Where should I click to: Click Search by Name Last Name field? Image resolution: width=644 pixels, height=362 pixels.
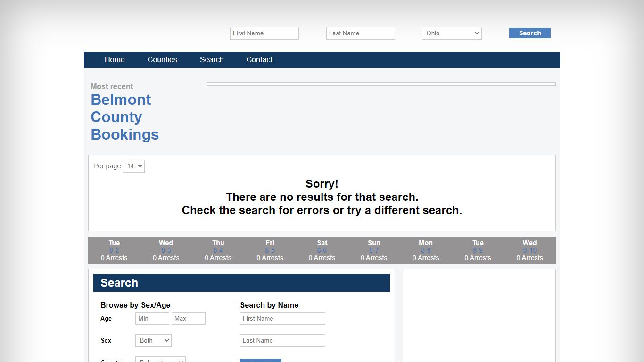(x=282, y=340)
